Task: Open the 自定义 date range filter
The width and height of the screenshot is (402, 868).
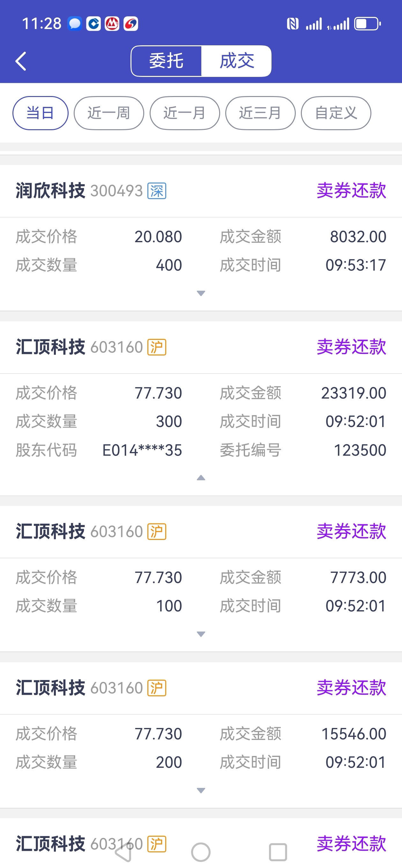Action: [x=336, y=113]
